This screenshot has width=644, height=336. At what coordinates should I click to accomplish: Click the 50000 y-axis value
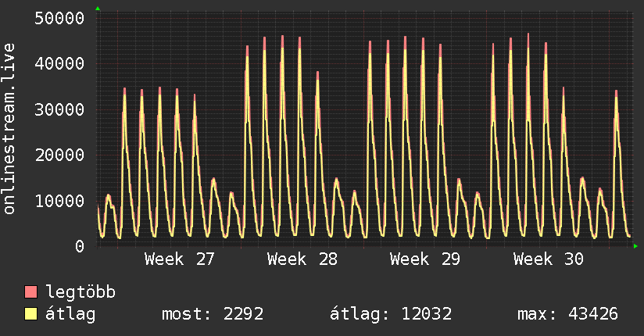coord(59,18)
